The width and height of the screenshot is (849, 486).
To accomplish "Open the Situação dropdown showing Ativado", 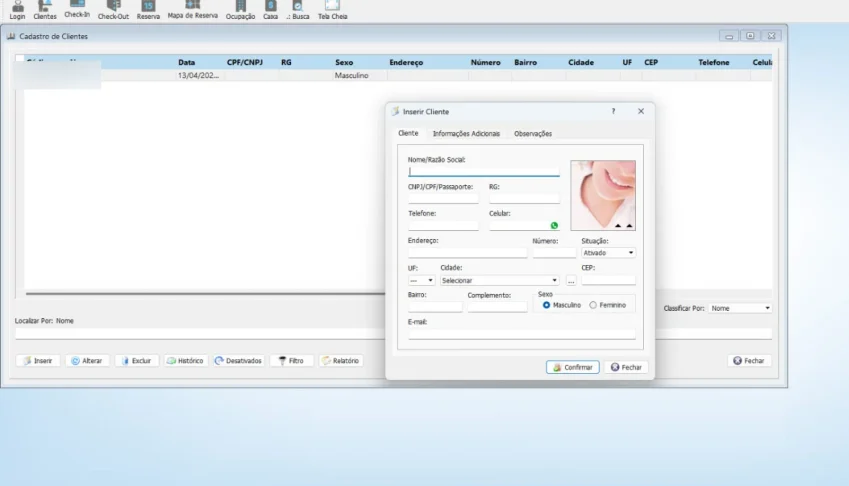I will tap(608, 253).
